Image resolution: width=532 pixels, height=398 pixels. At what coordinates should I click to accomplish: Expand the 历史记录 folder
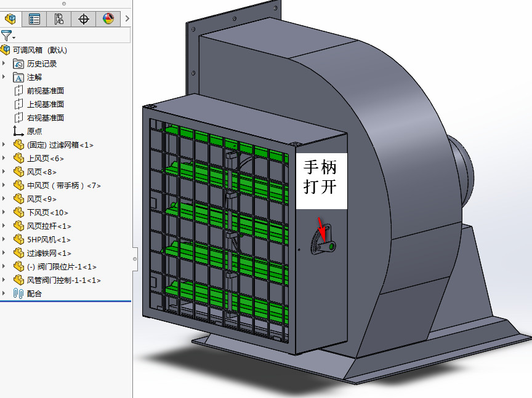4,63
